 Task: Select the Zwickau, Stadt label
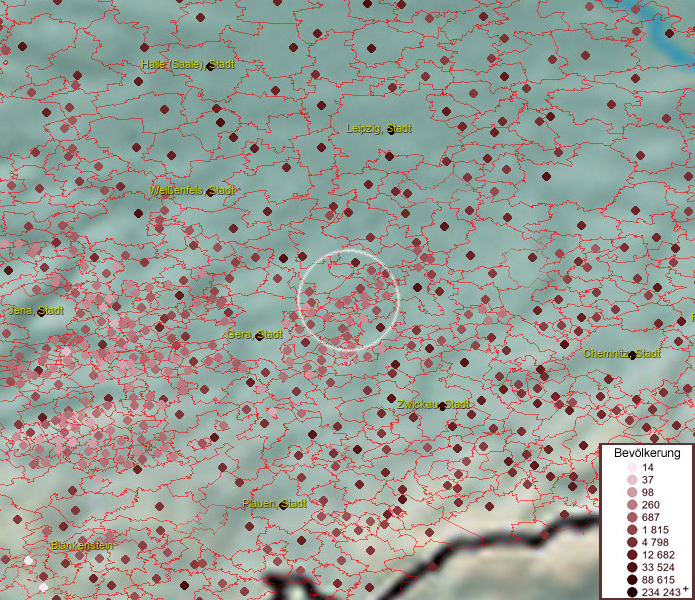click(x=433, y=405)
